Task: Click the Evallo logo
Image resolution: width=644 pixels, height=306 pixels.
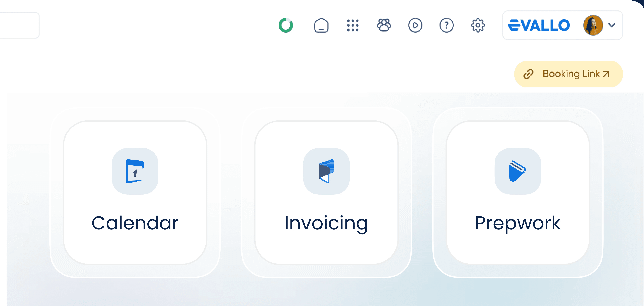Action: point(539,25)
